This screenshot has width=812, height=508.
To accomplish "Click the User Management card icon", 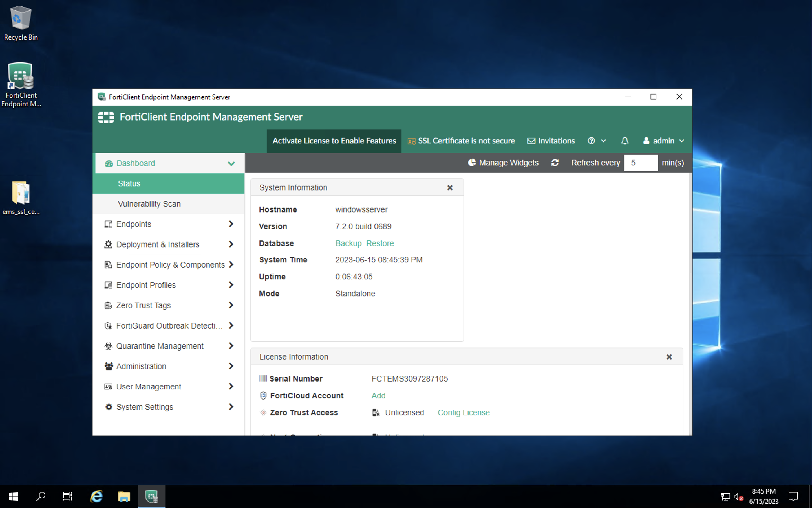I will tap(108, 387).
